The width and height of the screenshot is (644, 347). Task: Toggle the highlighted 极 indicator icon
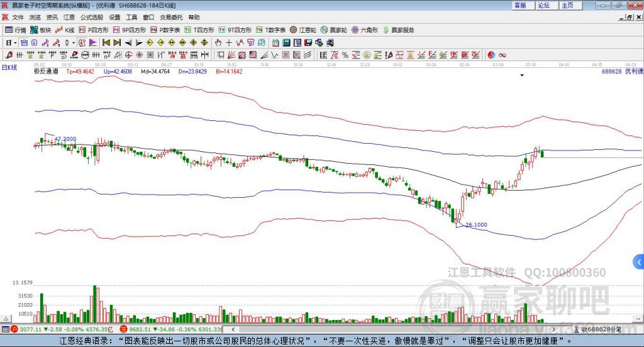82,43
